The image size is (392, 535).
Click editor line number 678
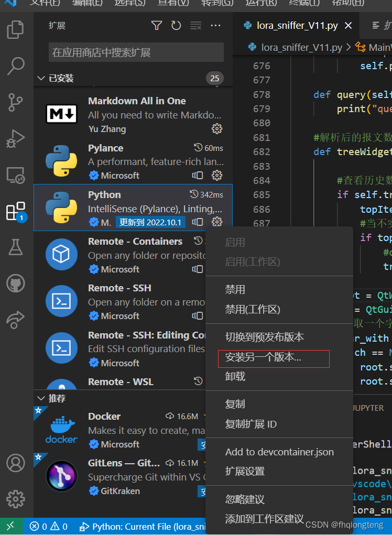tap(262, 94)
